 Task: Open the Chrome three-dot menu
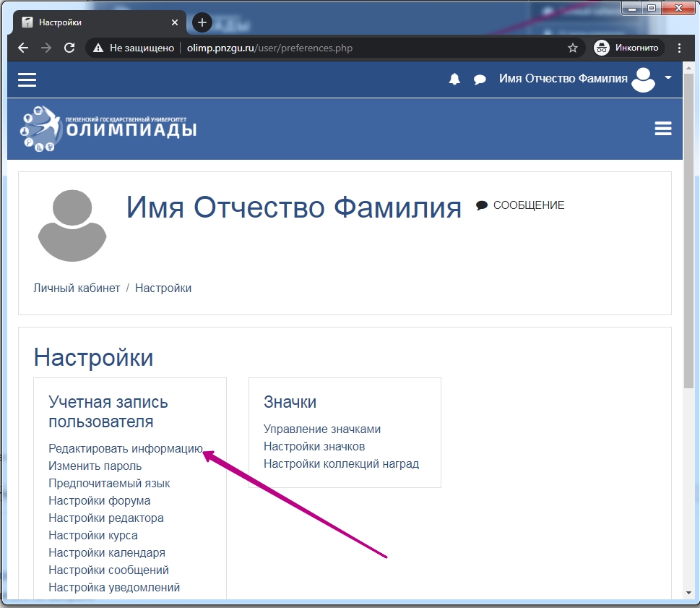pos(679,48)
